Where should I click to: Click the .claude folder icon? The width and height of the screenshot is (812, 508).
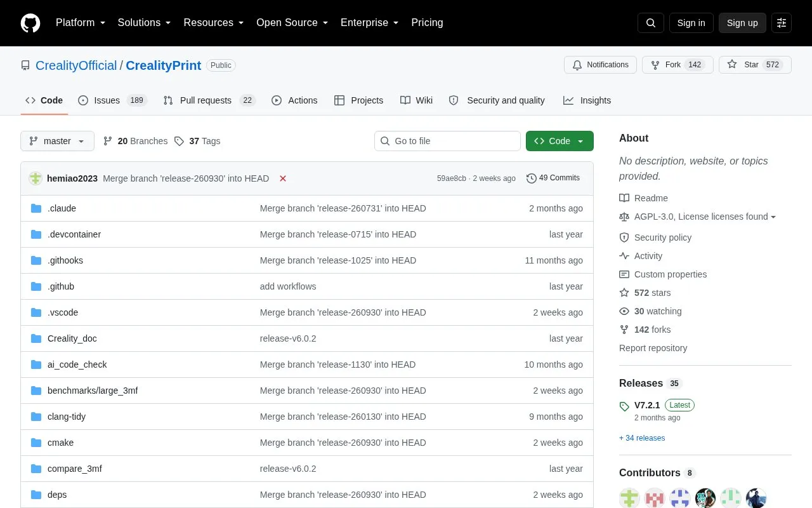(36, 208)
